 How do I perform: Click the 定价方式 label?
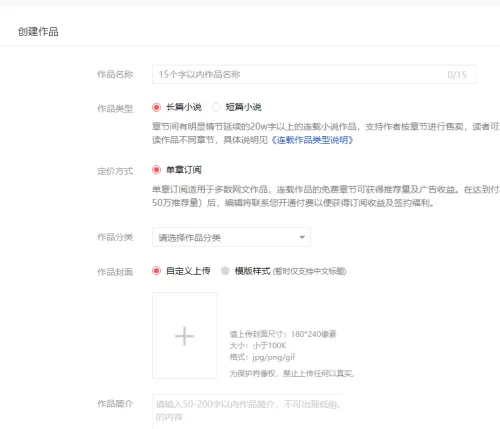pyautogui.click(x=115, y=171)
